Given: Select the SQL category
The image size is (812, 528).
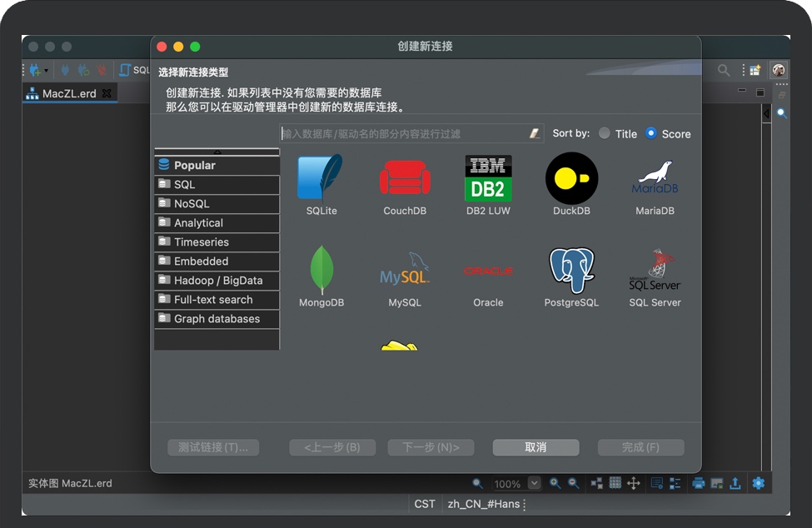Looking at the screenshot, I should coord(217,184).
